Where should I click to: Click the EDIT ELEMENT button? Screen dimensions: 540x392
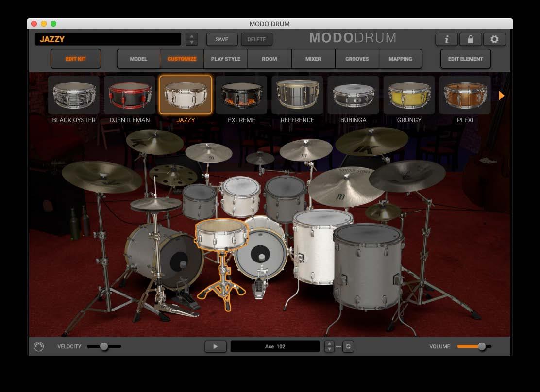pyautogui.click(x=465, y=59)
